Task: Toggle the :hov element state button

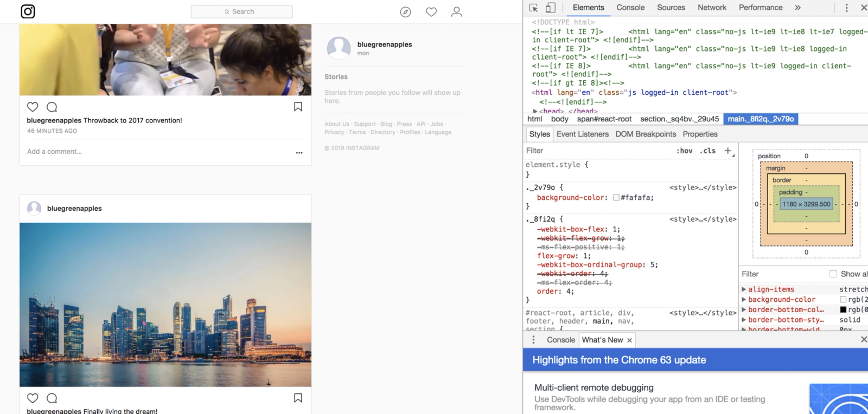Action: click(684, 151)
